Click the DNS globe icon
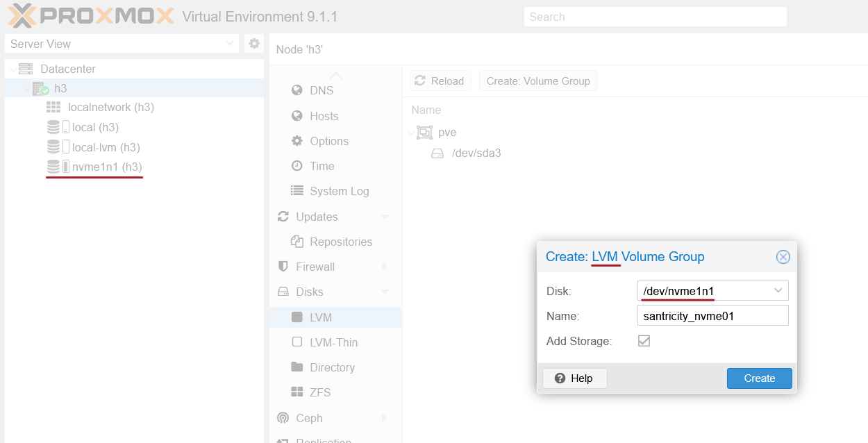The image size is (868, 443). pos(297,90)
